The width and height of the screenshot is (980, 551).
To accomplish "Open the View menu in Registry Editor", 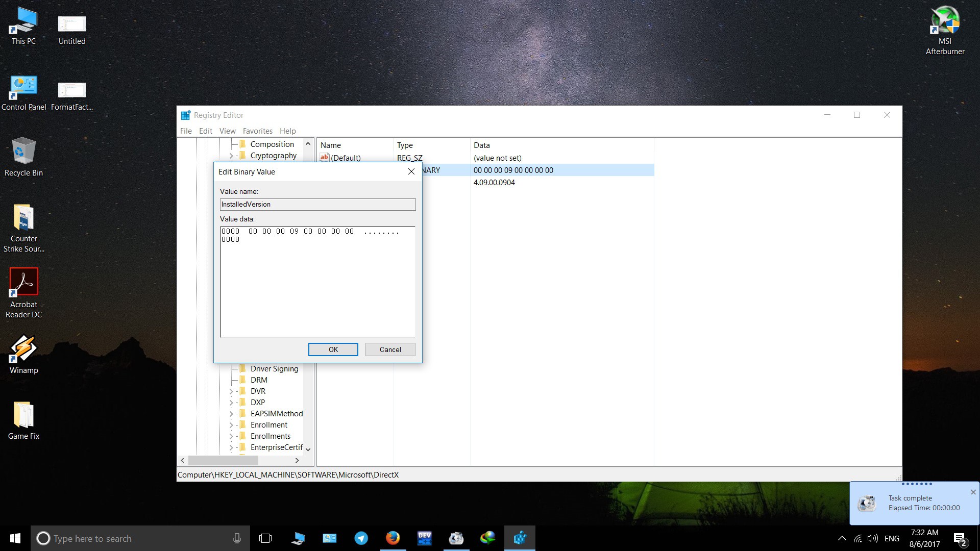I will 227,131.
